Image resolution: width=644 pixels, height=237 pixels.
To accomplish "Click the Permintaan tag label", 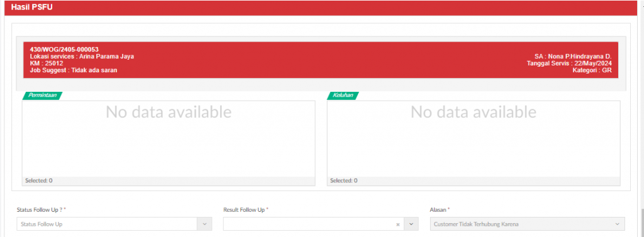I will tap(42, 96).
